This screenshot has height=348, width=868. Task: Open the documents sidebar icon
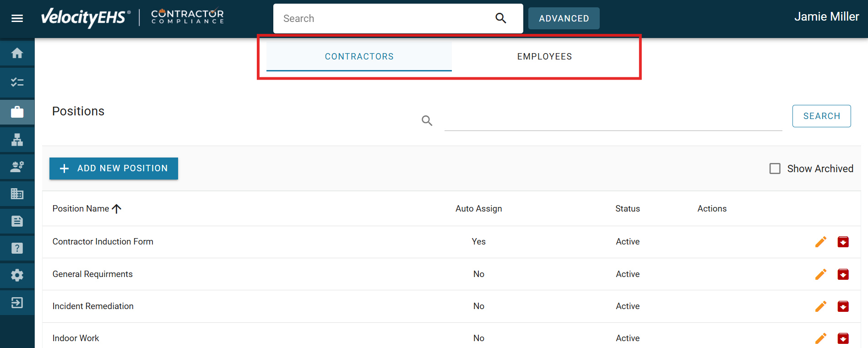pos(17,221)
